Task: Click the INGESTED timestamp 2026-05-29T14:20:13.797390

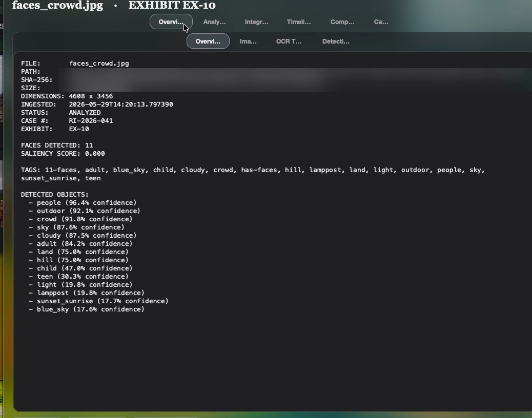Action: pyautogui.click(x=121, y=104)
